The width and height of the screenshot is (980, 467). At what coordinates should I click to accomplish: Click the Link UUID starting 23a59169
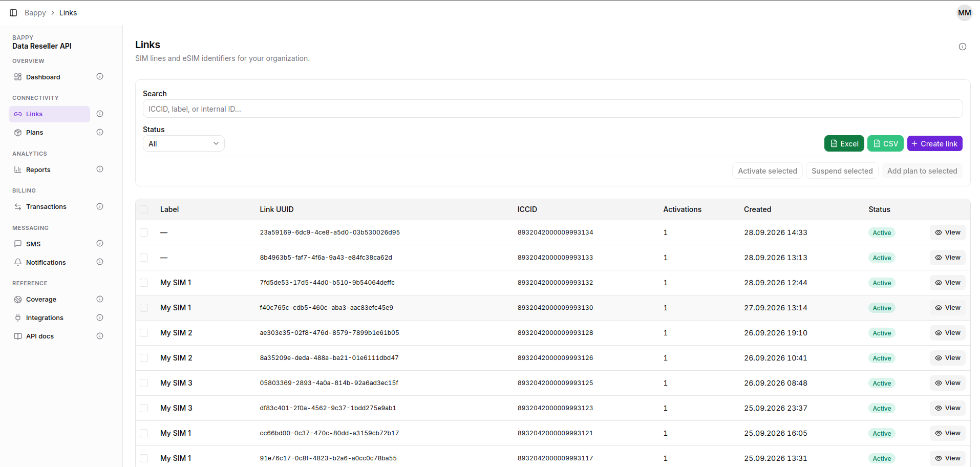point(330,232)
